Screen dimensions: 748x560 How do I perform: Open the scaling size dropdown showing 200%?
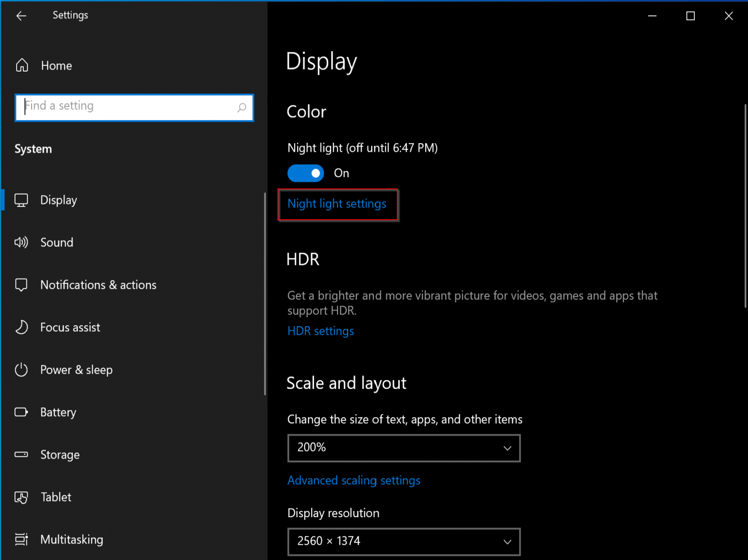[403, 448]
